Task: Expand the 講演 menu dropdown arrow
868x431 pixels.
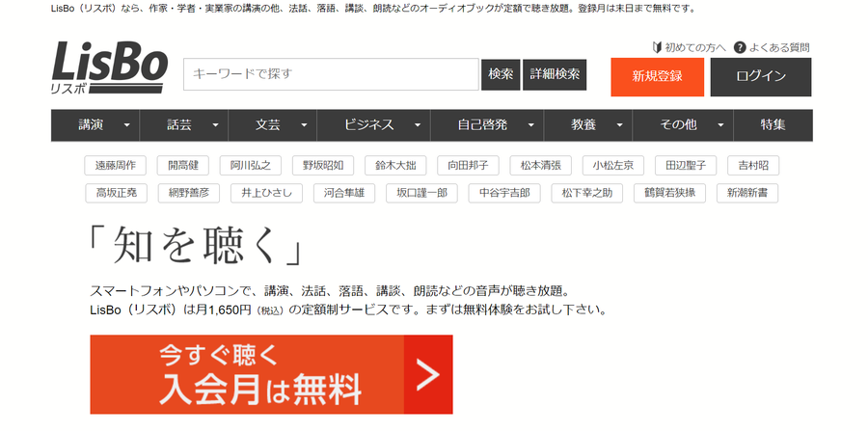Action: tap(126, 125)
